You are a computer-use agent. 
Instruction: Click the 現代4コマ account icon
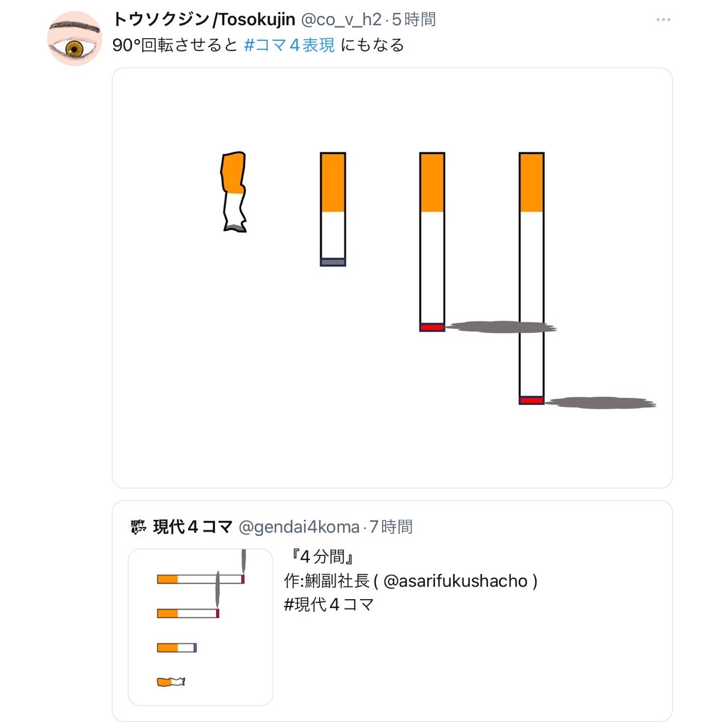(x=138, y=527)
